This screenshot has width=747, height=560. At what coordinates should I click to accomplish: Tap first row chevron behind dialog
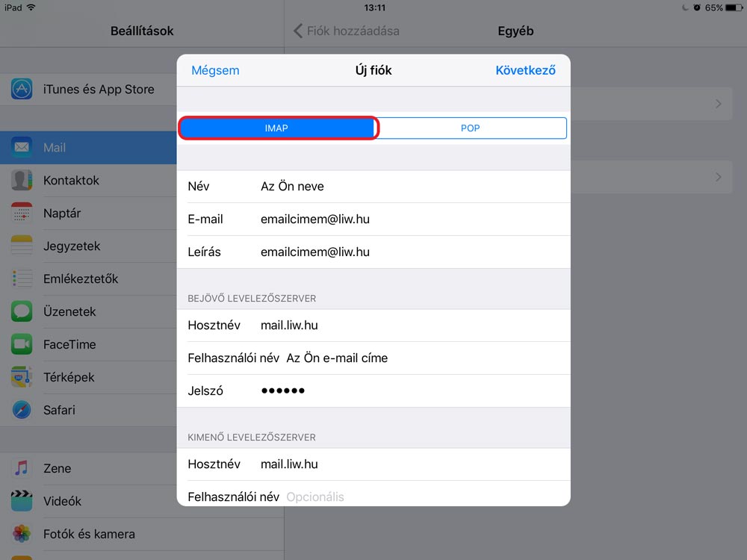coord(718,104)
